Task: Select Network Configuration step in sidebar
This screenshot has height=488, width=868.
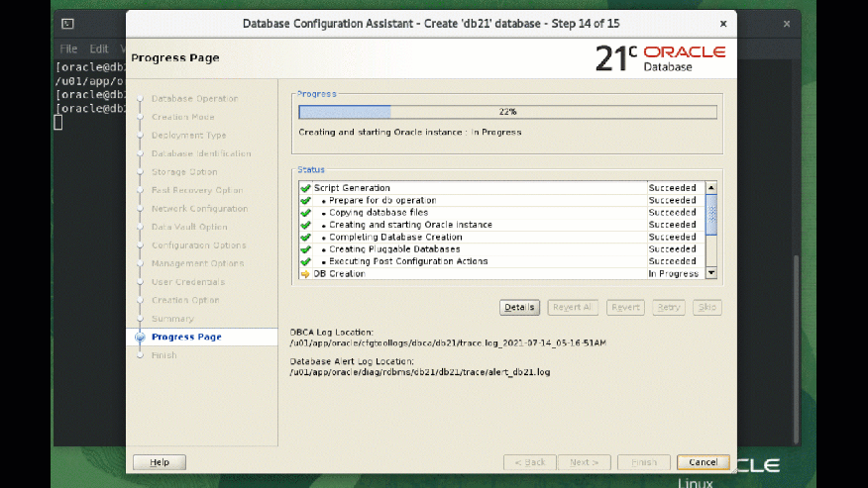Action: 199,209
